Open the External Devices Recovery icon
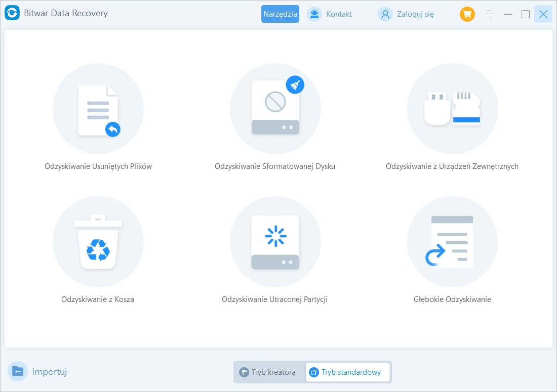Screen dimensions: 557x392 click(452, 109)
